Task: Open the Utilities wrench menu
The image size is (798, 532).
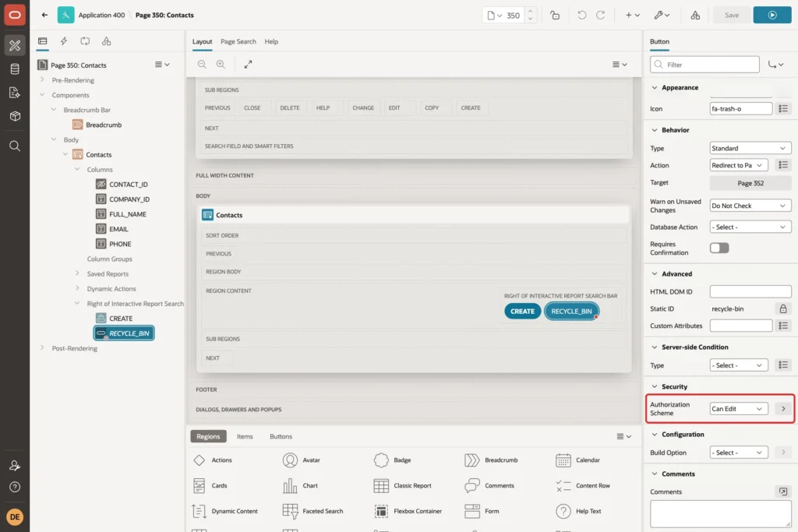Action: click(662, 16)
